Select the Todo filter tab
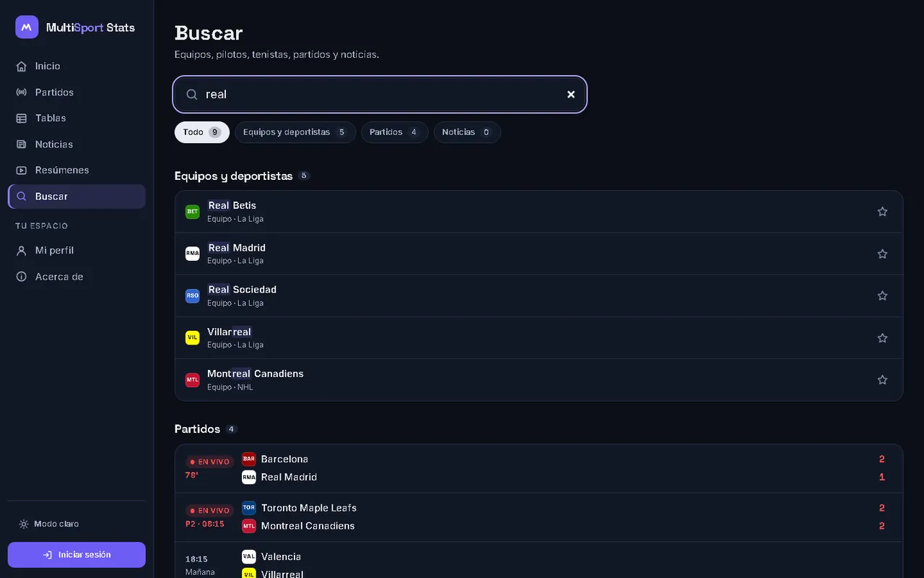This screenshot has height=578, width=924. point(202,132)
